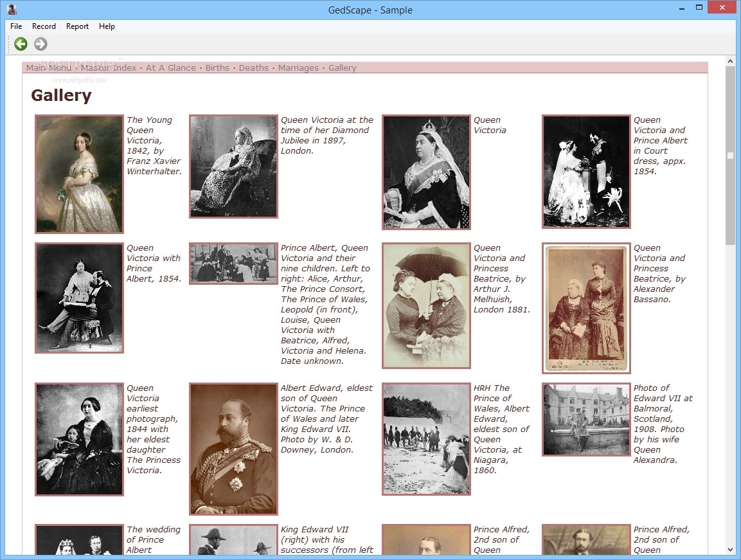Open the nine children family photo thumbnail
The width and height of the screenshot is (741, 560).
pyautogui.click(x=233, y=264)
